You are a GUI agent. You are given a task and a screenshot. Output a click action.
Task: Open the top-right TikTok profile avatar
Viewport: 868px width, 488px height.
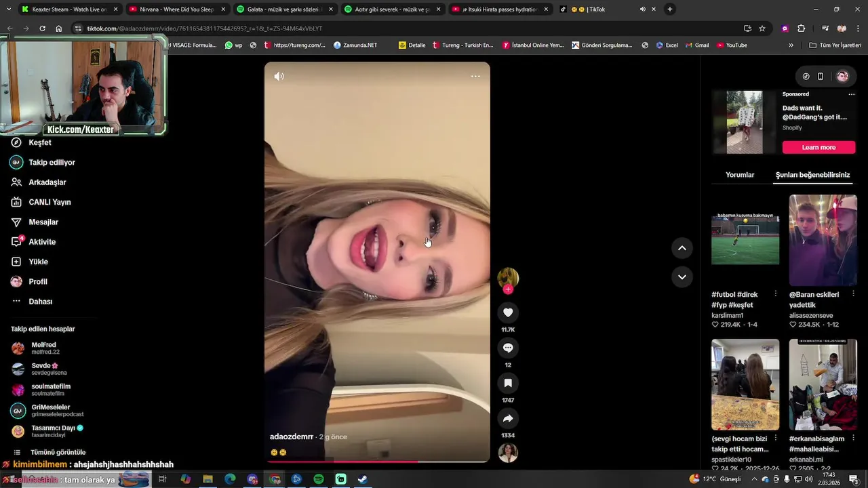click(843, 77)
